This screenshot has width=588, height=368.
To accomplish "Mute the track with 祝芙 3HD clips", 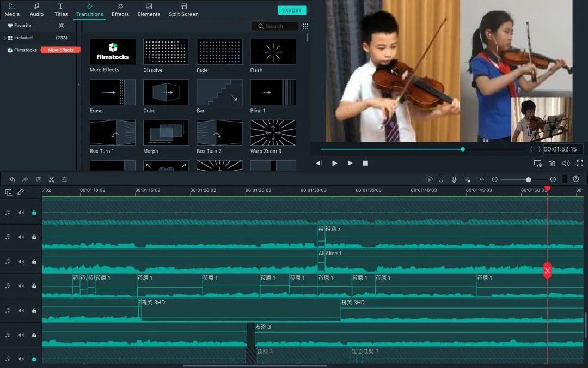I will coord(21,311).
